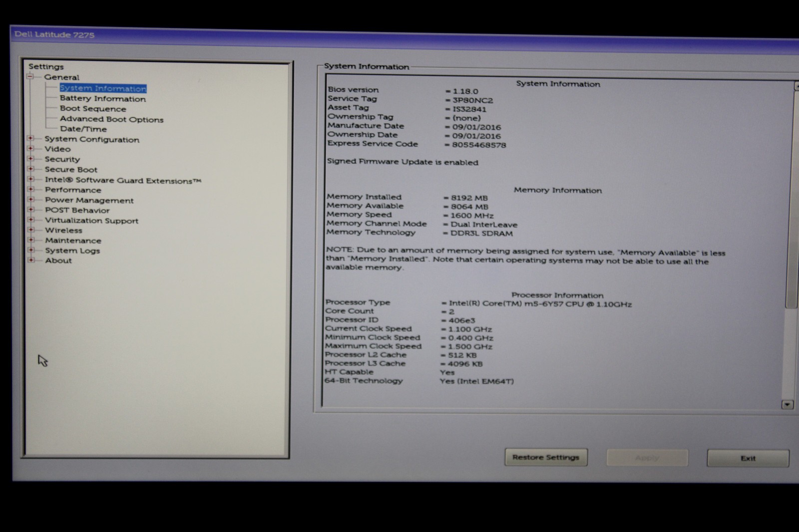
Task: Click Processor ID value 406e3
Action: coord(461,320)
